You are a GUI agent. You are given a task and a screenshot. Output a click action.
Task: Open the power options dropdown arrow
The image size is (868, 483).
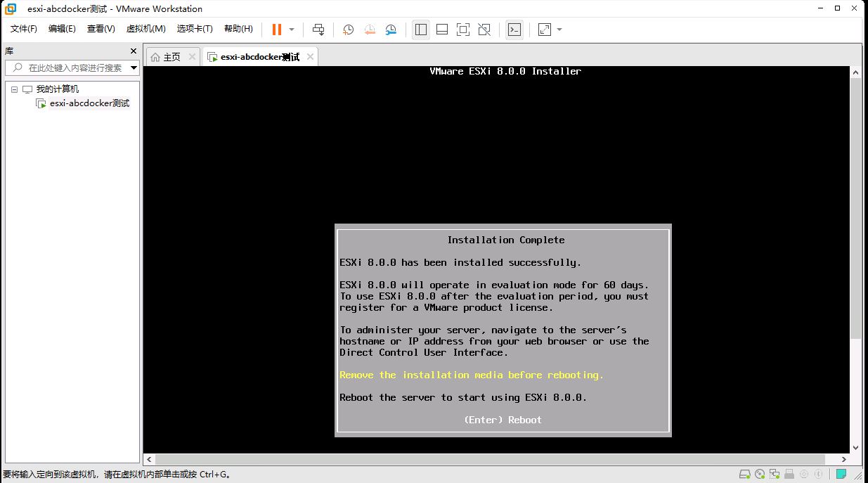pyautogui.click(x=292, y=30)
